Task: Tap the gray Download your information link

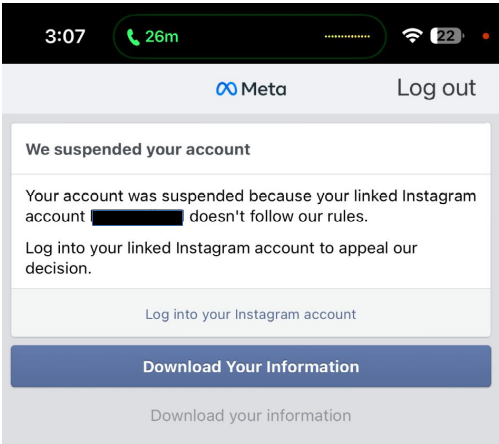Action: [251, 416]
